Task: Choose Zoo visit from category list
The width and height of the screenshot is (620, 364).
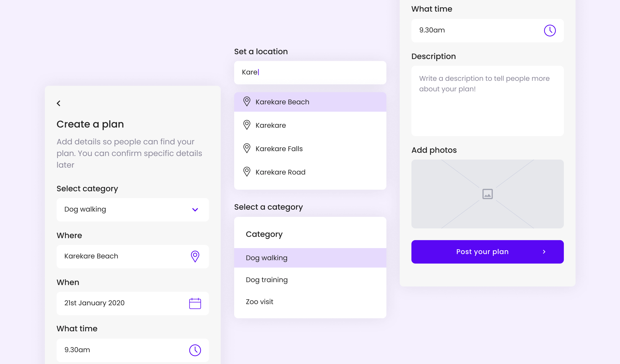Action: pos(310,302)
